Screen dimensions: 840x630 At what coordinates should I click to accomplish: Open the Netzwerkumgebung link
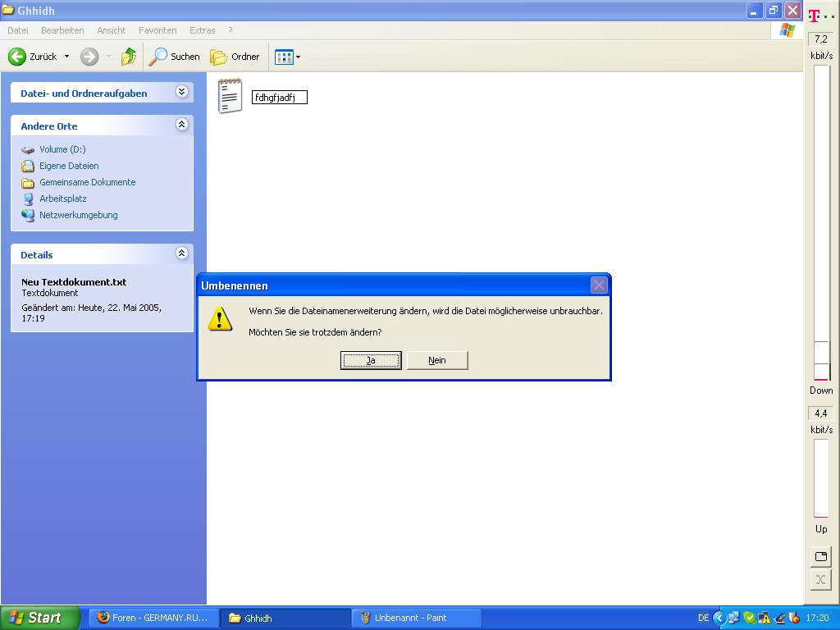[x=78, y=215]
